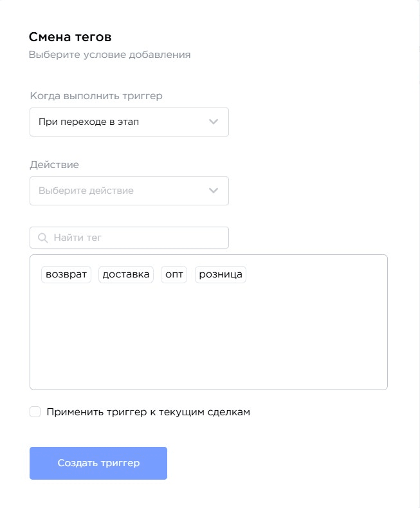The width and height of the screenshot is (420, 508).
Task: Click the 'Когда выполнить триггер' field label
Action: 96,96
